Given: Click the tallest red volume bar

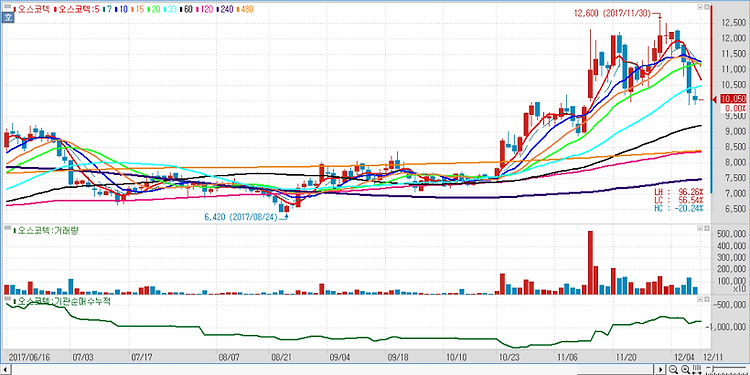Looking at the screenshot, I should coord(590,262).
